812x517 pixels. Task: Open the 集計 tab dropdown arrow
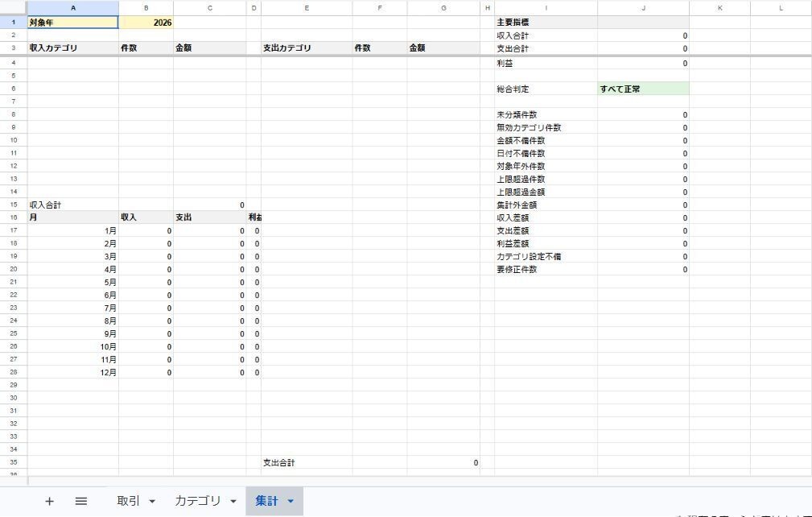pyautogui.click(x=291, y=502)
